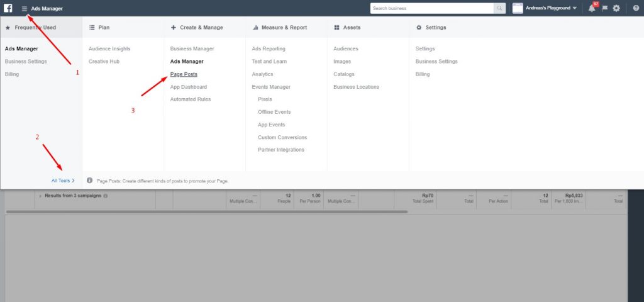Open Analytics
Image resolution: width=644 pixels, height=302 pixels.
[262, 74]
